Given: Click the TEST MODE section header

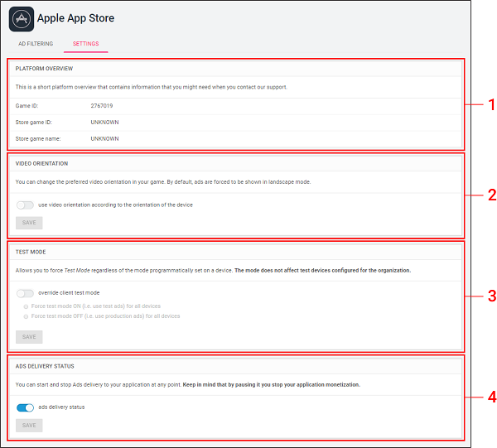Looking at the screenshot, I should click(30, 252).
